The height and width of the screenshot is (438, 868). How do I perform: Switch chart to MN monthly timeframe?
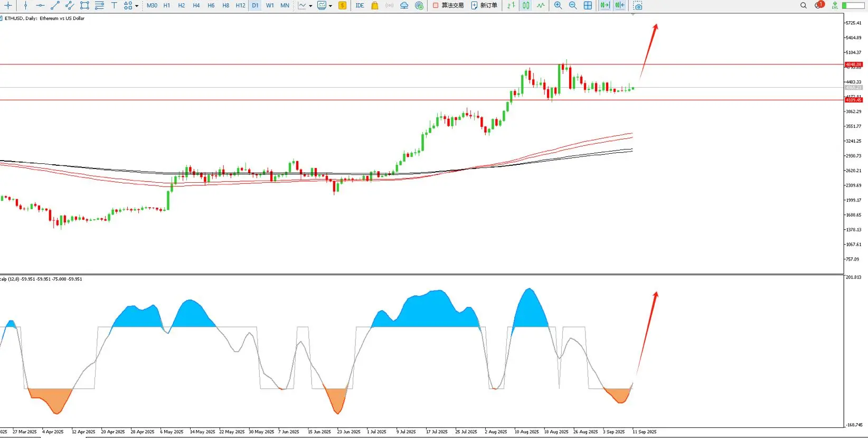(x=285, y=5)
